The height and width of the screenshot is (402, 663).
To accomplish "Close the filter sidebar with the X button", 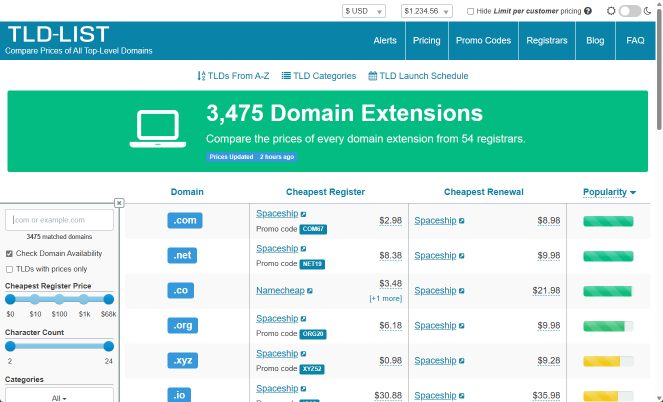I will pyautogui.click(x=119, y=203).
